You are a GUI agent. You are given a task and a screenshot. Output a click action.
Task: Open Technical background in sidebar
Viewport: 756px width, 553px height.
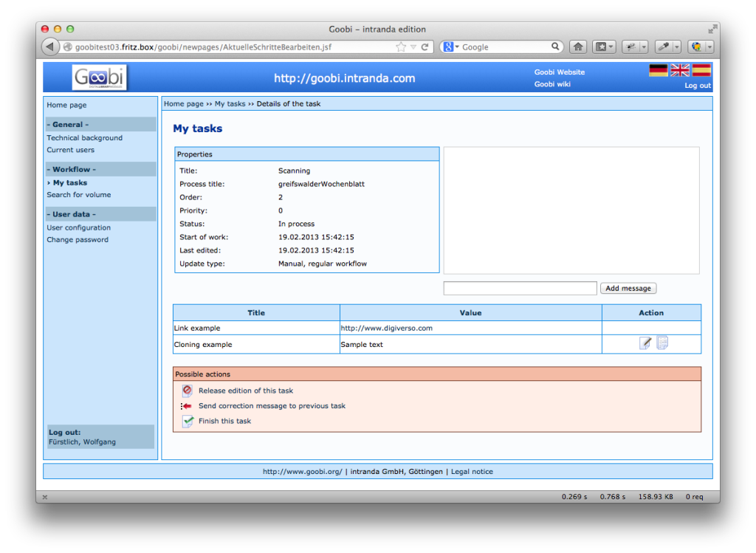tap(84, 137)
